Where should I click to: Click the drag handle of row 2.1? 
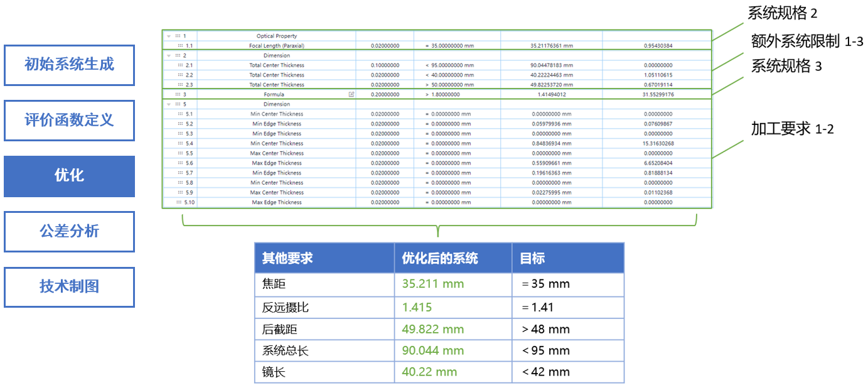pyautogui.click(x=180, y=65)
